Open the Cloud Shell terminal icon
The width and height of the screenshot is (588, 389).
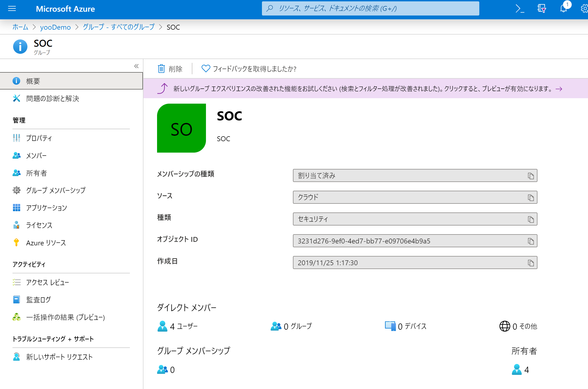tap(520, 8)
